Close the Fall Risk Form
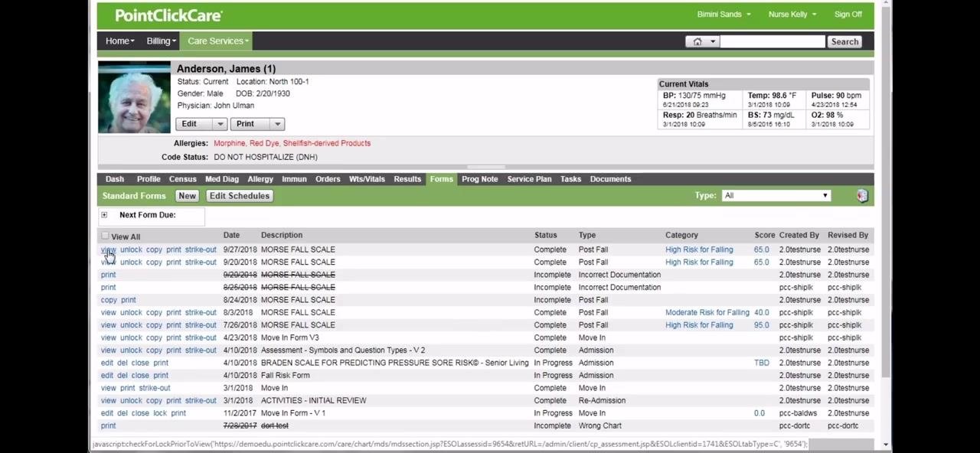This screenshot has width=980, height=453. 140,376
